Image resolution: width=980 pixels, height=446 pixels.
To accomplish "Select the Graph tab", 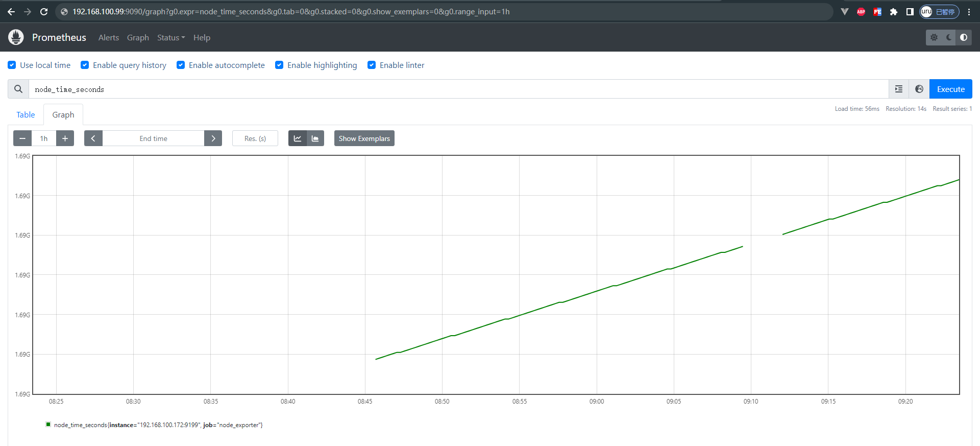I will pos(63,114).
